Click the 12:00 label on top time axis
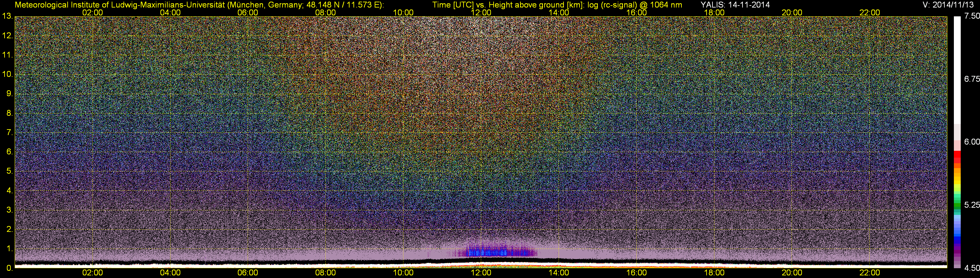980x278 pixels. pyautogui.click(x=481, y=12)
